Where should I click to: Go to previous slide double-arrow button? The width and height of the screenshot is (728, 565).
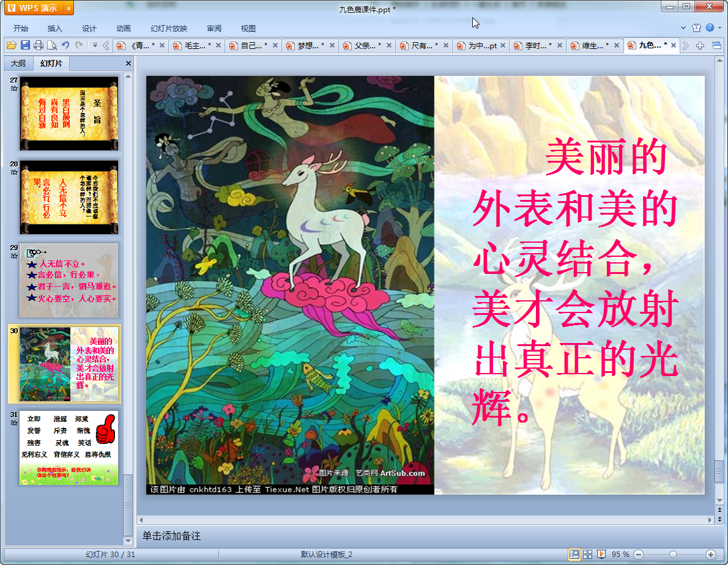(x=719, y=510)
